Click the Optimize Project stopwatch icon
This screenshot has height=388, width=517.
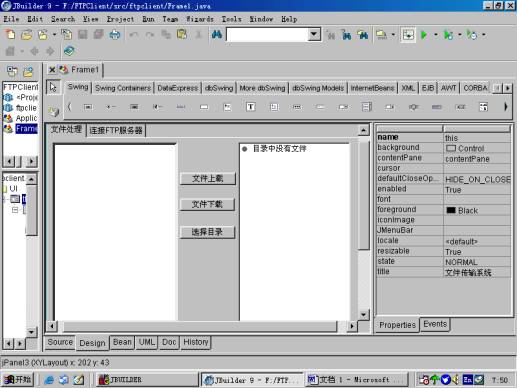pos(472,34)
